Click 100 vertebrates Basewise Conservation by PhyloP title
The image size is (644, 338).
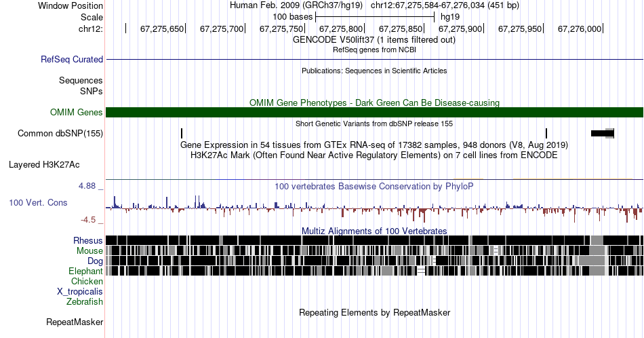pos(374,186)
